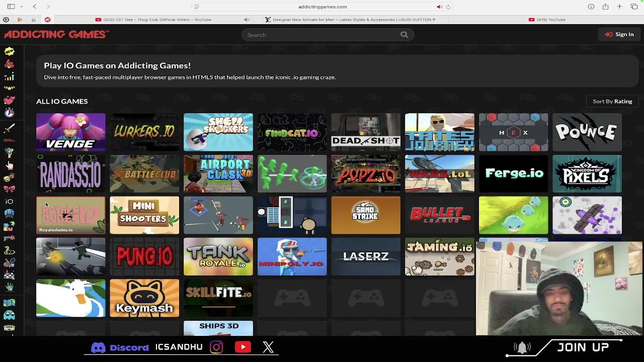This screenshot has height=362, width=644.
Task: Open the Sand Strike game thumbnail
Action: pyautogui.click(x=366, y=215)
